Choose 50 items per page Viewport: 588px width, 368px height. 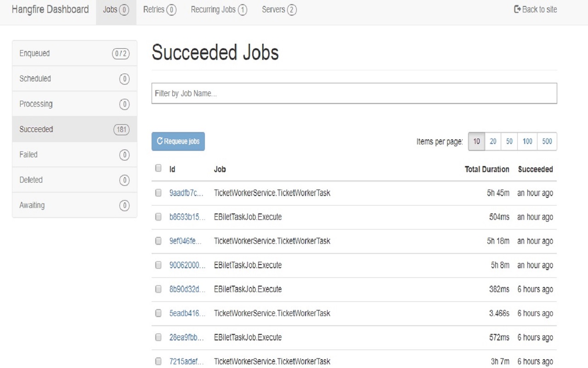pyautogui.click(x=509, y=142)
